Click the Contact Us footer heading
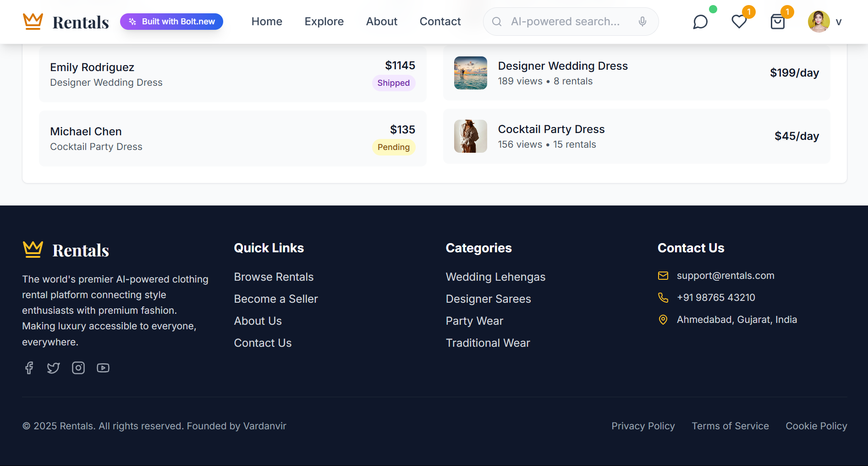This screenshot has height=466, width=868. [x=691, y=248]
